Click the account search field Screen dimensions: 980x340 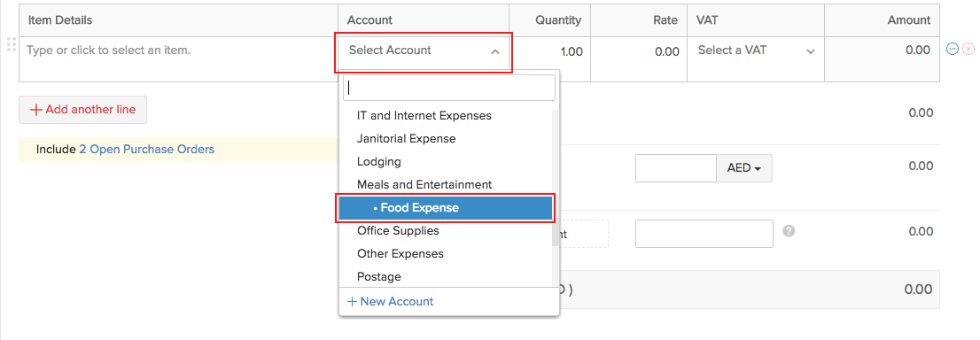(x=448, y=89)
